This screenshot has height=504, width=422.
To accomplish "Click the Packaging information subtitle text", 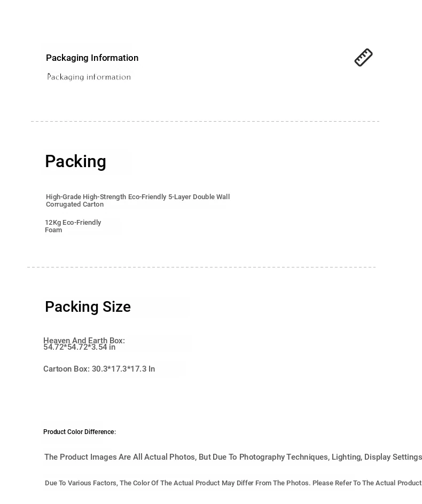I will tap(89, 77).
